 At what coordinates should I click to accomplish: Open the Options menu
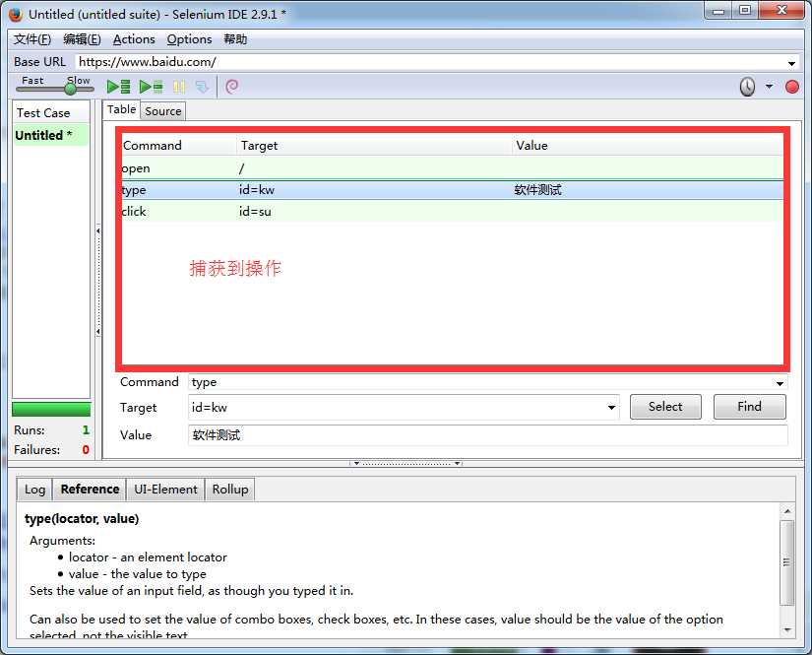(189, 39)
